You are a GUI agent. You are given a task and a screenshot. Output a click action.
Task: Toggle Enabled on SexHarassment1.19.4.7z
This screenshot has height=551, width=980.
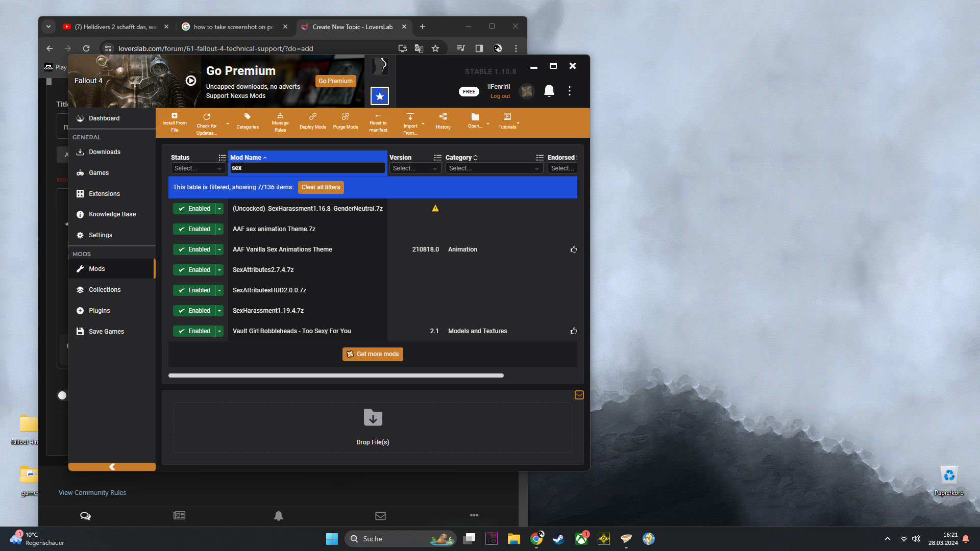(x=194, y=311)
